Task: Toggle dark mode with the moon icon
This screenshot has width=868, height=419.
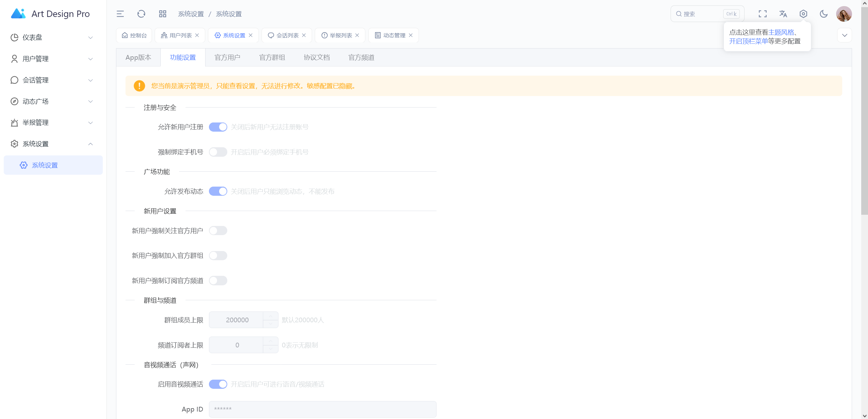Action: pyautogui.click(x=824, y=14)
